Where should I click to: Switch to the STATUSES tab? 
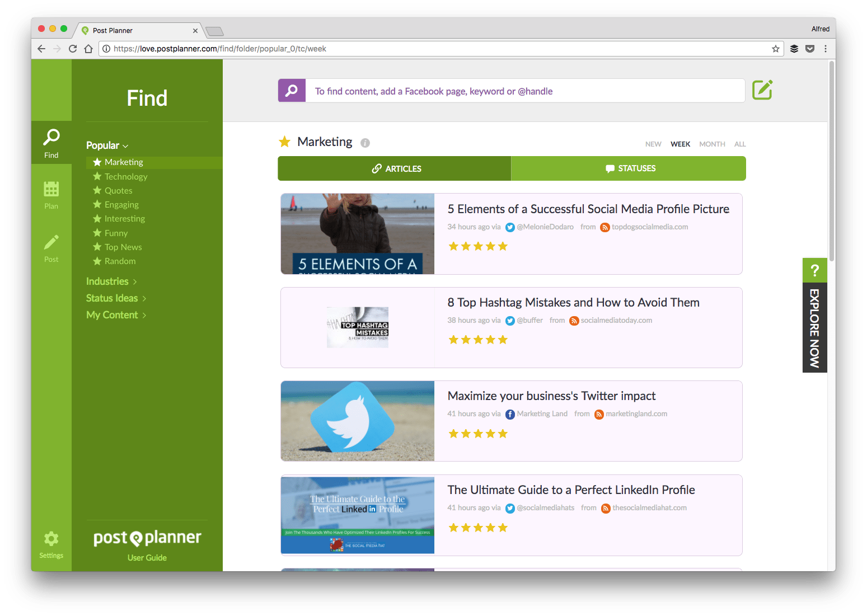(x=629, y=168)
